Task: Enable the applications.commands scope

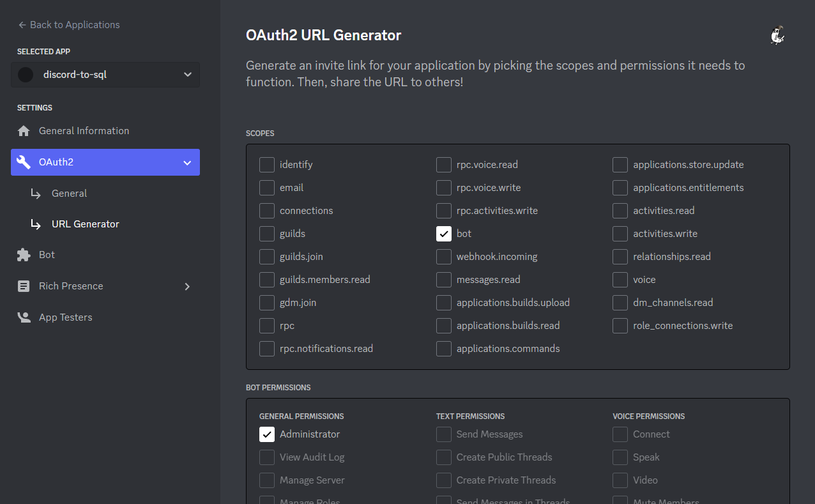Action: tap(444, 348)
